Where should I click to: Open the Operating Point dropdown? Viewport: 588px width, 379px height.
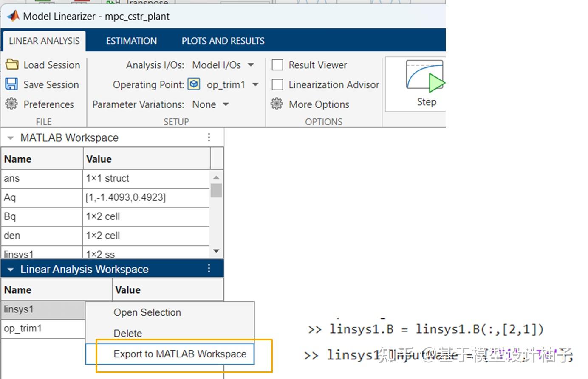click(255, 84)
